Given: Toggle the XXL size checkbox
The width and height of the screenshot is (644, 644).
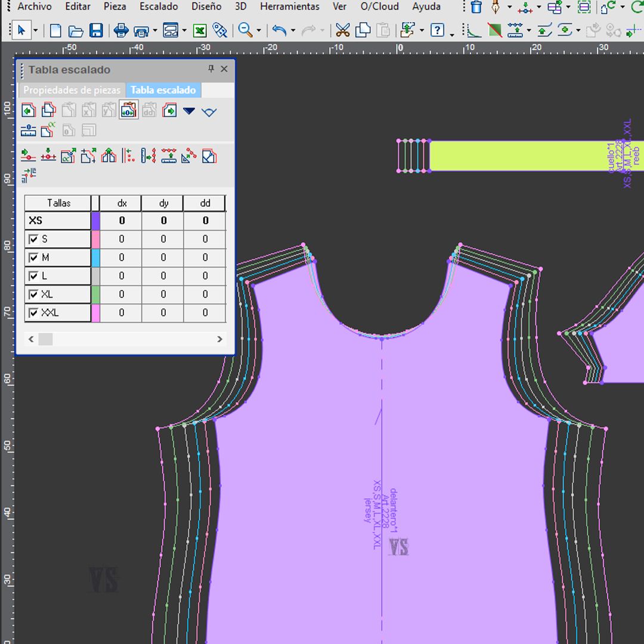Looking at the screenshot, I should [34, 313].
